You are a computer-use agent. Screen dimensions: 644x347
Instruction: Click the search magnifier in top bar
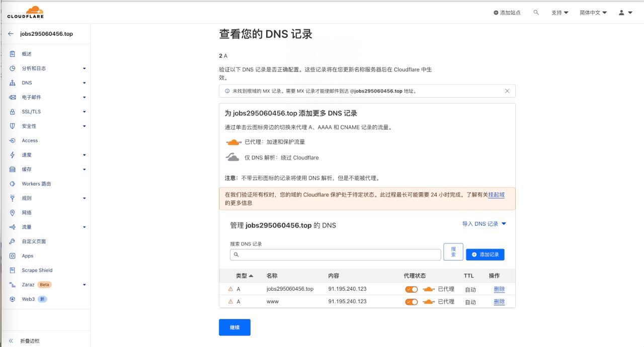click(536, 13)
